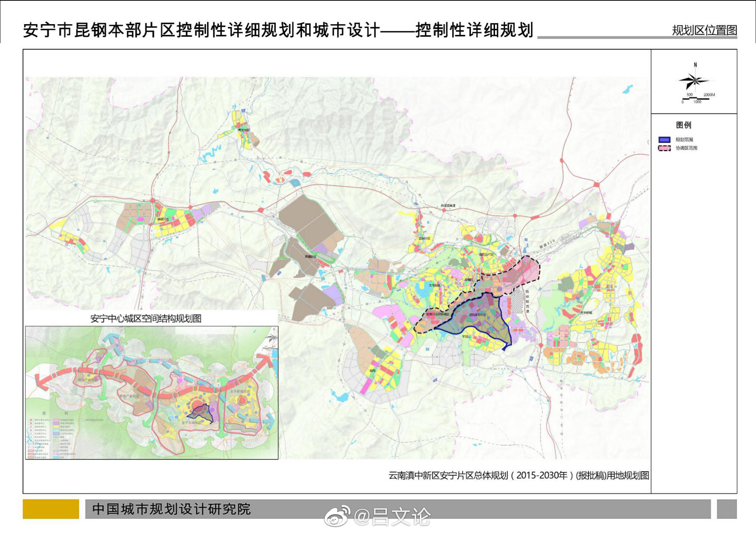Click the 草铺新区 map label
Viewport: 756px width, 535px height.
pos(310,256)
